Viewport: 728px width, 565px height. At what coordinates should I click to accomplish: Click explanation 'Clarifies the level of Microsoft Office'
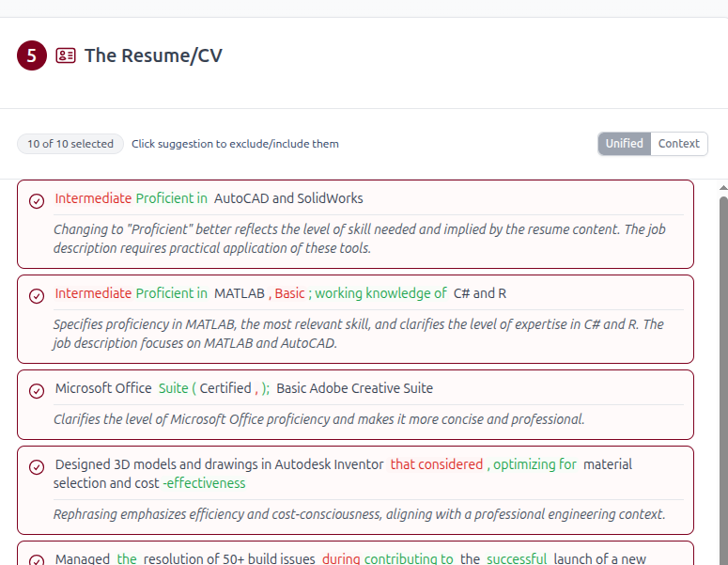coord(319,419)
